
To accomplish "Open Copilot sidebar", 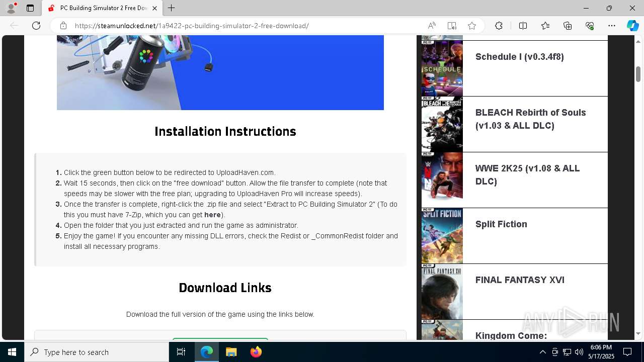I will click(x=632, y=26).
